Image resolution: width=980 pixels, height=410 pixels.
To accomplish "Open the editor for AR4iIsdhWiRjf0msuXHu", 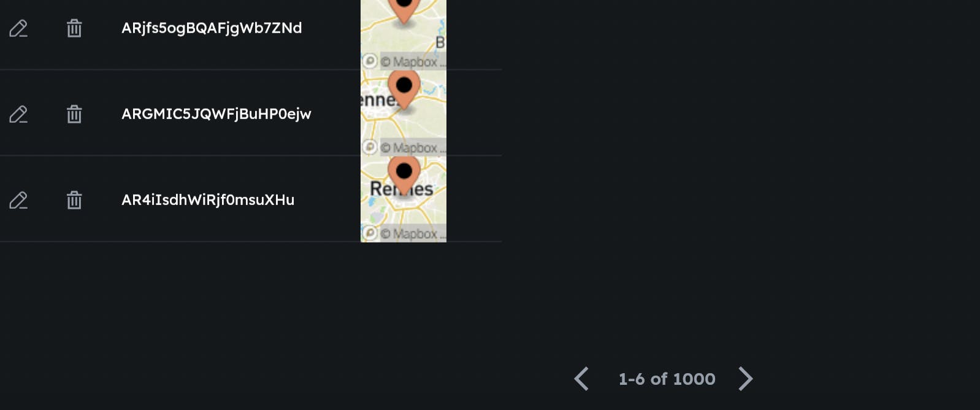I will pyautogui.click(x=18, y=200).
